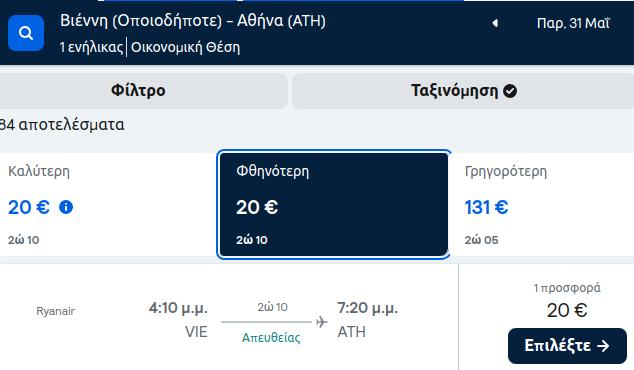The height and width of the screenshot is (370, 634).
Task: Select the Φθηνότερη sorting tab
Action: point(334,205)
